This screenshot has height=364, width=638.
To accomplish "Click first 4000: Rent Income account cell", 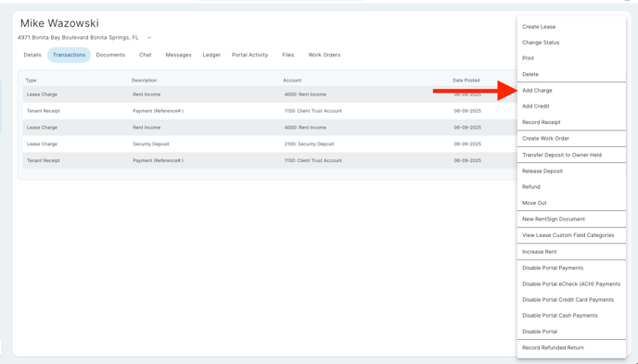I will pos(305,94).
